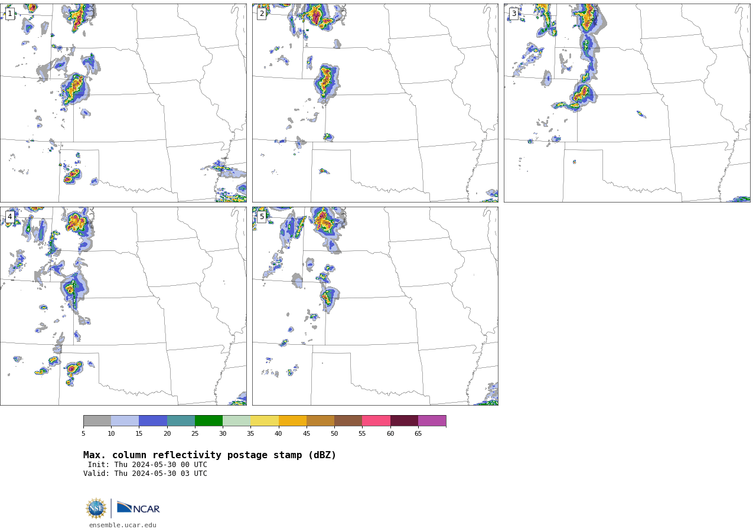This screenshot has height=532, width=756.
Task: Click the 5 tick label on colorbar
Action: click(x=83, y=434)
